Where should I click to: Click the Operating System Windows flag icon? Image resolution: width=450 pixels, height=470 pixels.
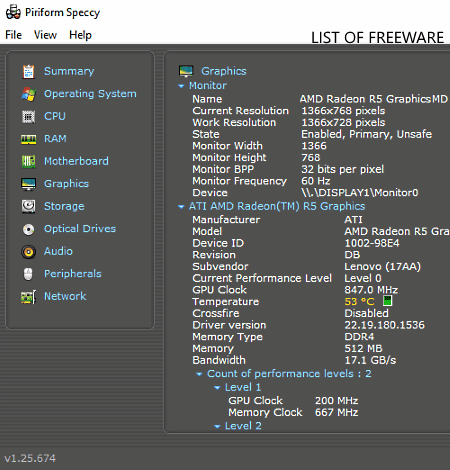click(28, 94)
